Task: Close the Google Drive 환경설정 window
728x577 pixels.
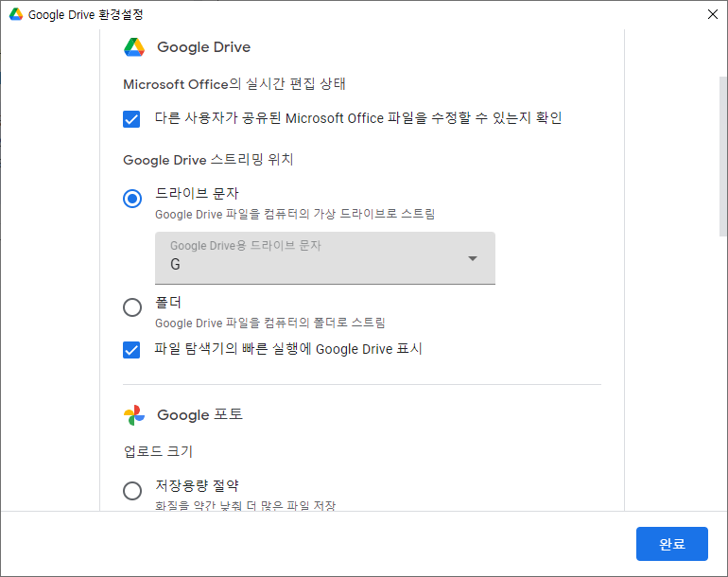Action: (713, 14)
